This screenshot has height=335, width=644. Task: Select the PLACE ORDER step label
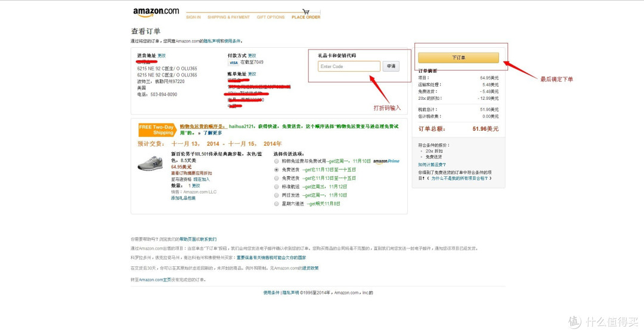pyautogui.click(x=306, y=17)
